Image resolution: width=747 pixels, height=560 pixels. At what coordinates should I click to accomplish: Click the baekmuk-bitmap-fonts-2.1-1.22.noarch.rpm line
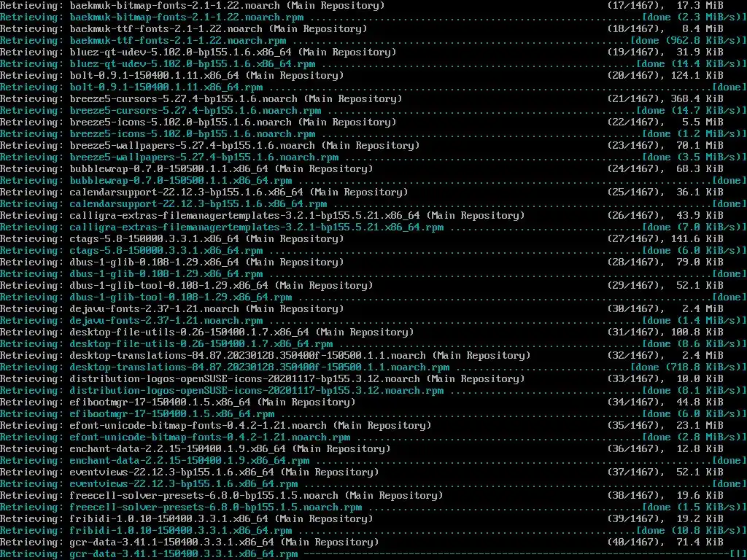coord(373,17)
